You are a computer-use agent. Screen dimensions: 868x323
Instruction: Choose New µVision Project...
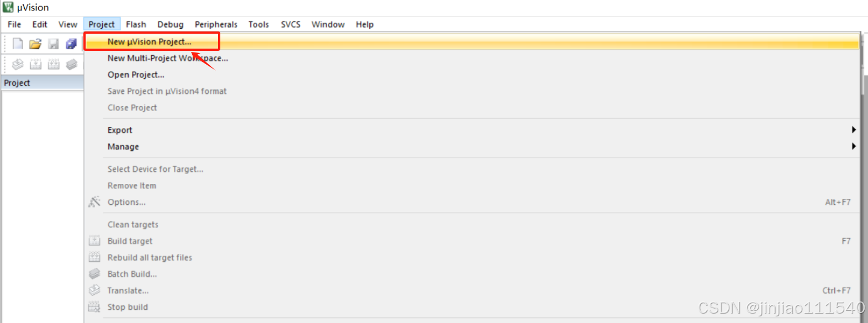[472, 41]
